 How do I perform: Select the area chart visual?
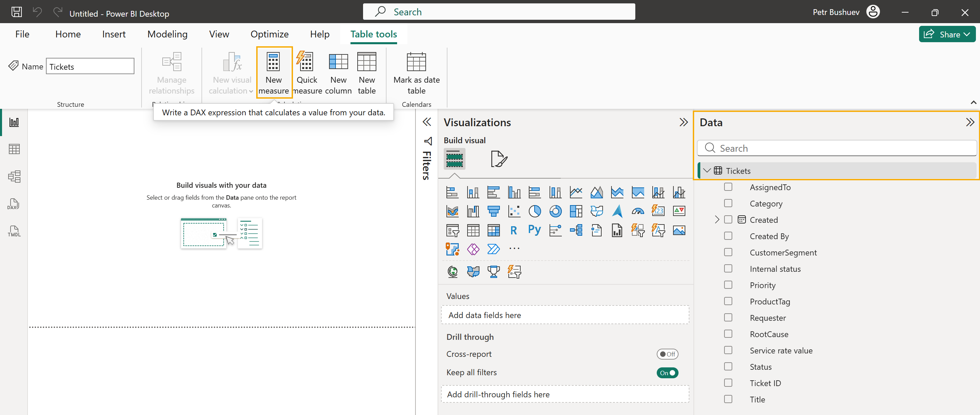[597, 193]
